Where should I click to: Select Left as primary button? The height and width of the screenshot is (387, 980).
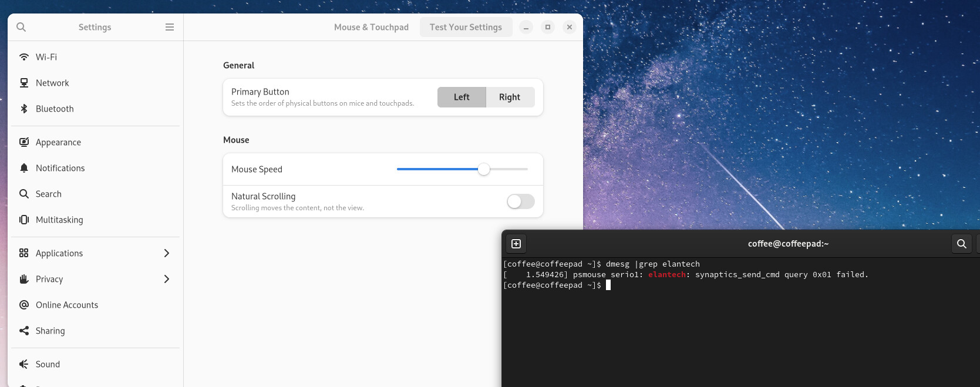(462, 97)
